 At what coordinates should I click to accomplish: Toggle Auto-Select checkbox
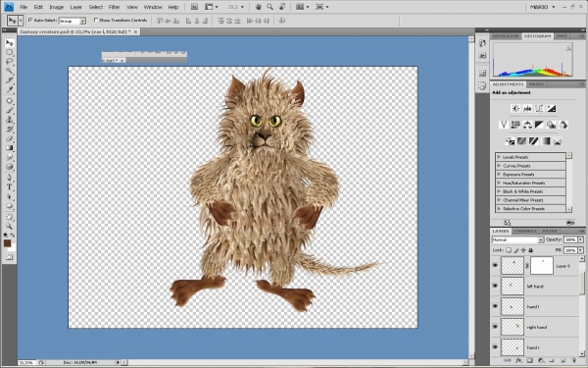(30, 20)
